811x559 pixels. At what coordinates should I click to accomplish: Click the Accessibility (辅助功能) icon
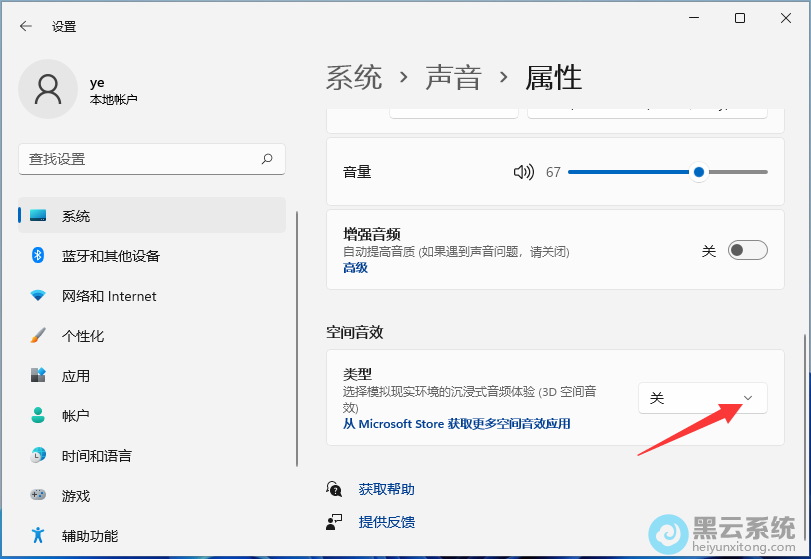(38, 536)
